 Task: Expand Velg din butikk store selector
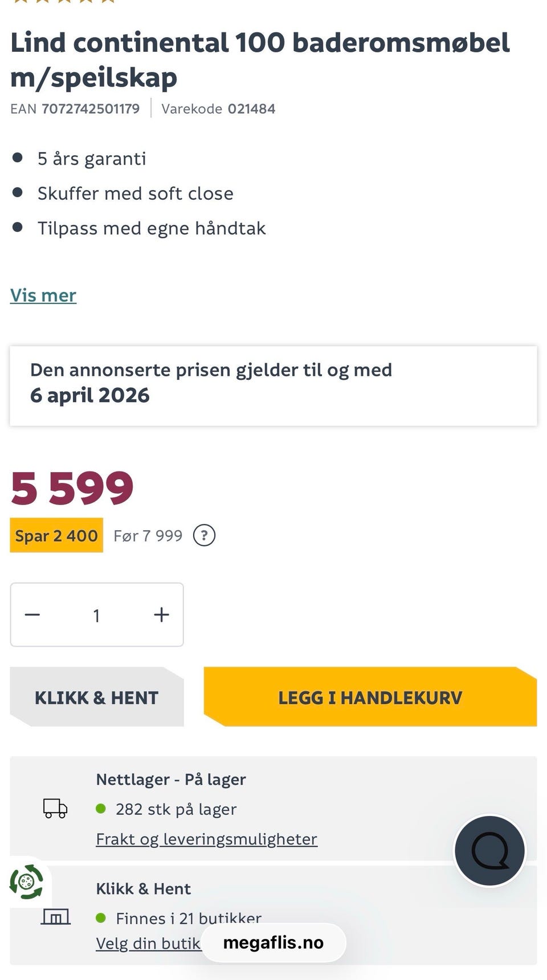coord(147,942)
